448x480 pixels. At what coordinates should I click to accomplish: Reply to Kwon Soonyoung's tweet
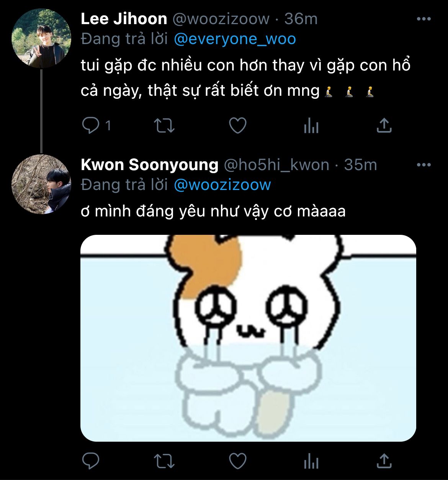(x=91, y=461)
